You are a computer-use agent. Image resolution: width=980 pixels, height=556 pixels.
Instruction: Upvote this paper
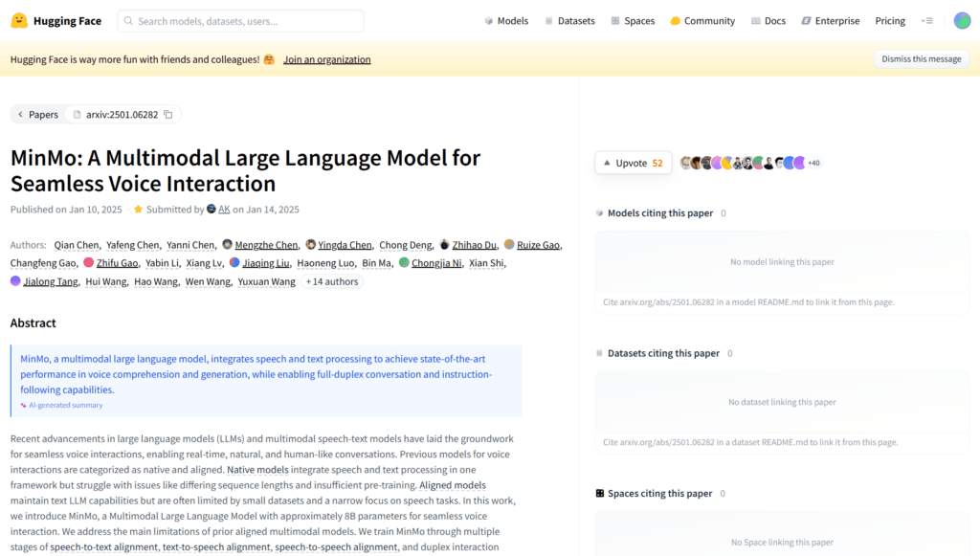tap(633, 163)
